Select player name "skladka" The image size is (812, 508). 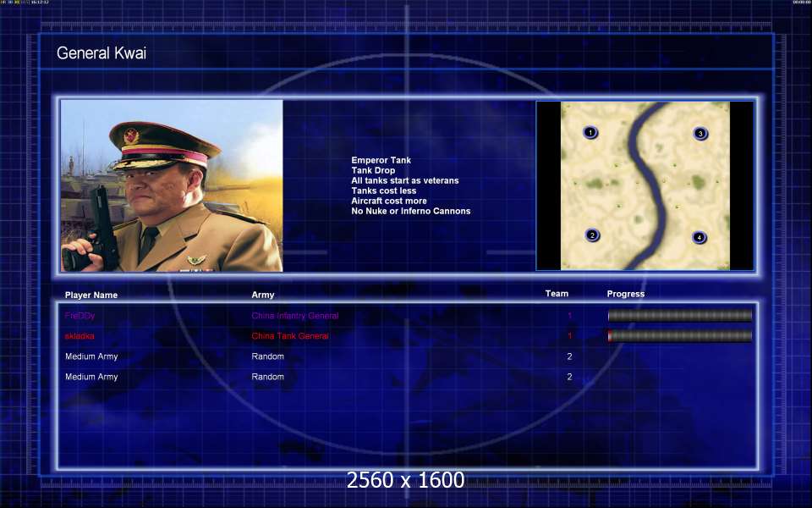click(80, 336)
